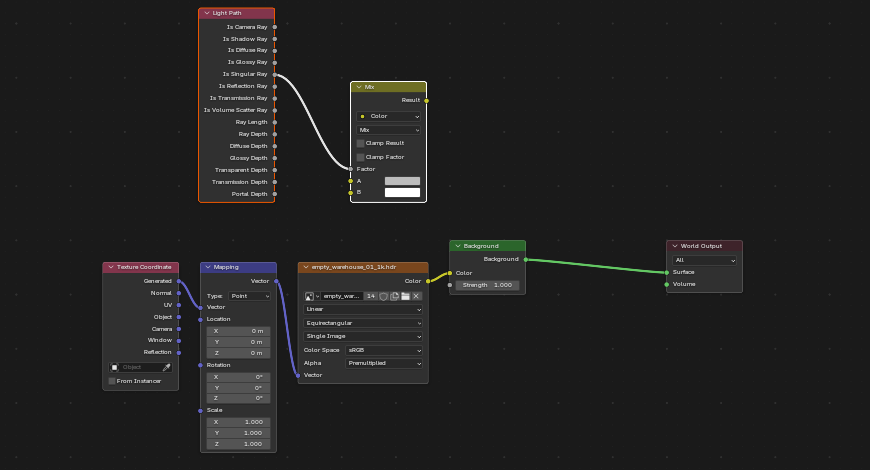870x470 pixels.
Task: Click the image browse icon in environment texture node
Action: 311,296
